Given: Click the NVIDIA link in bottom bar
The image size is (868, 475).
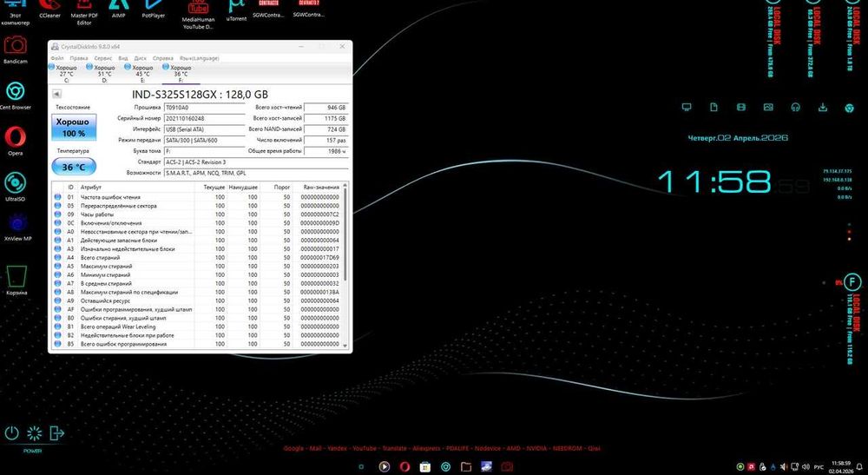Looking at the screenshot, I should click(x=537, y=448).
